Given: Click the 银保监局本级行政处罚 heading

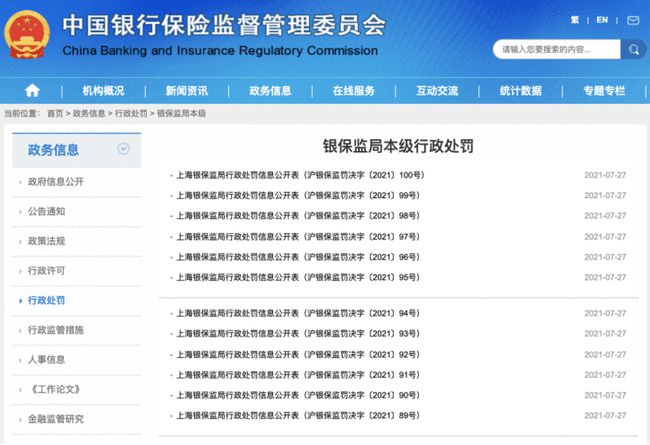Looking at the screenshot, I should click(398, 146).
